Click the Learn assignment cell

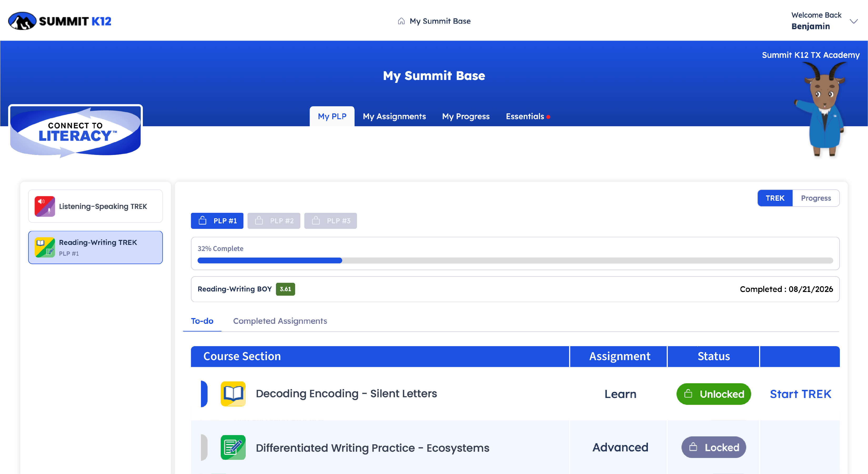[620, 394]
